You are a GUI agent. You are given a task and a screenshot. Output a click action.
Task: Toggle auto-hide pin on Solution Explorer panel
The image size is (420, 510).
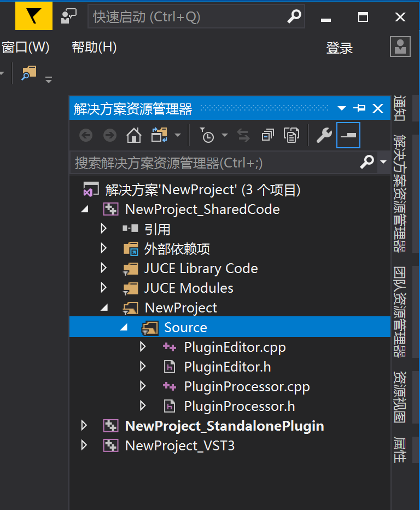point(359,108)
